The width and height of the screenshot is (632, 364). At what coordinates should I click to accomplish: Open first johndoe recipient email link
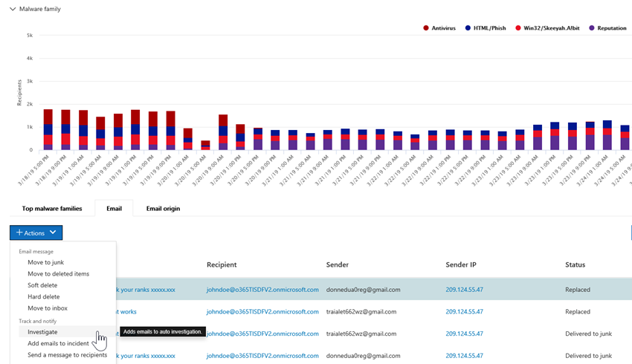pos(262,290)
